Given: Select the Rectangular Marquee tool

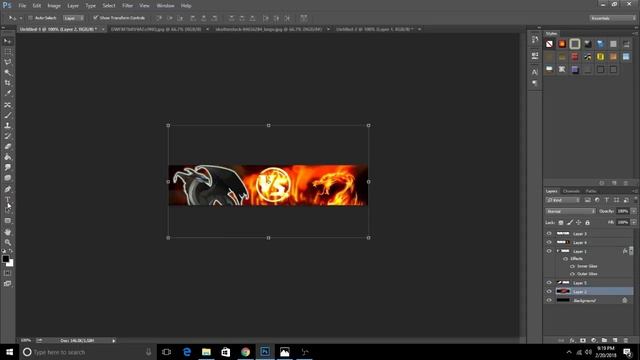Looking at the screenshot, I should [x=7, y=51].
